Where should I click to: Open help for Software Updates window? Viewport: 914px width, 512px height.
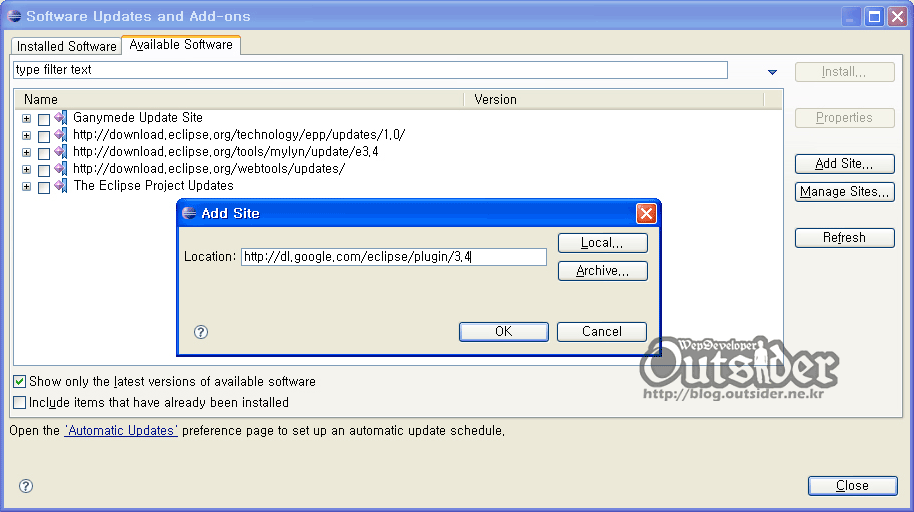pyautogui.click(x=26, y=486)
